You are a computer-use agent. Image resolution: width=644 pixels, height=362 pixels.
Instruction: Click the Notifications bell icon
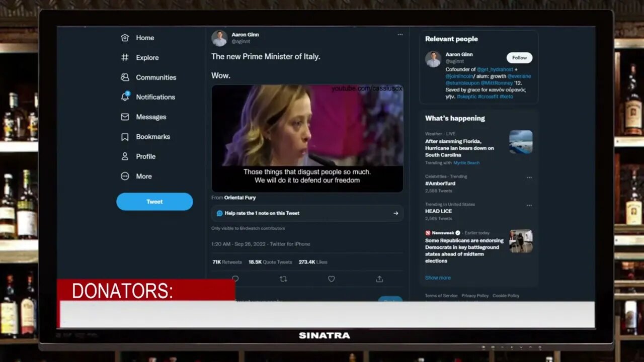click(125, 97)
